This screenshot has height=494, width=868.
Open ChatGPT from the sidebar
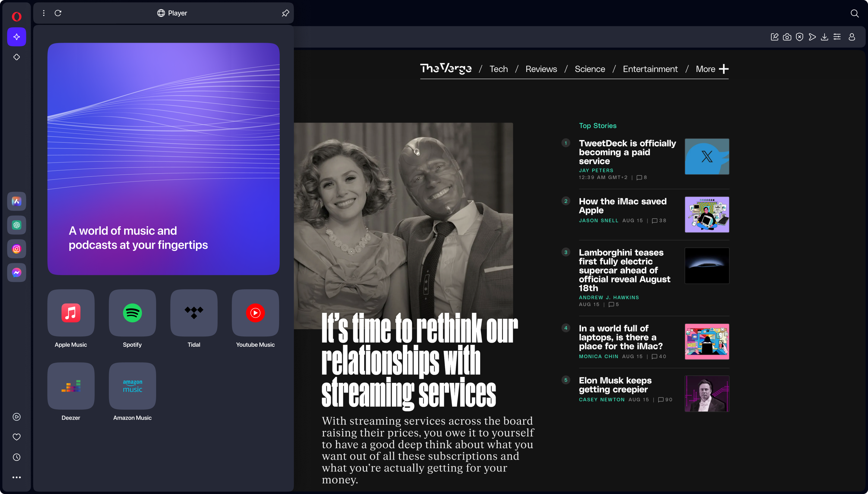[x=16, y=225]
